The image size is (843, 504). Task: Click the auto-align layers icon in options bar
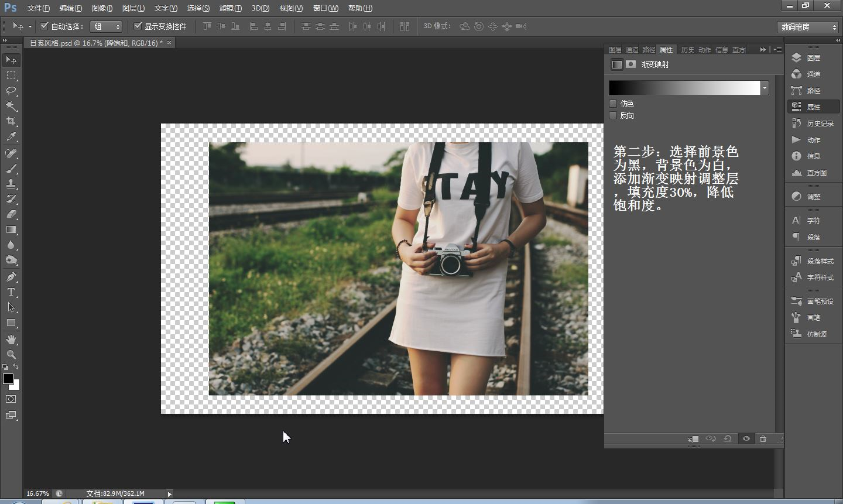pos(405,26)
